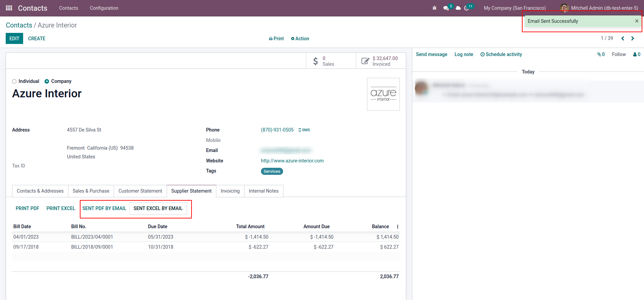
Task: Click Mitchell Admin user avatar menu
Action: pyautogui.click(x=599, y=8)
